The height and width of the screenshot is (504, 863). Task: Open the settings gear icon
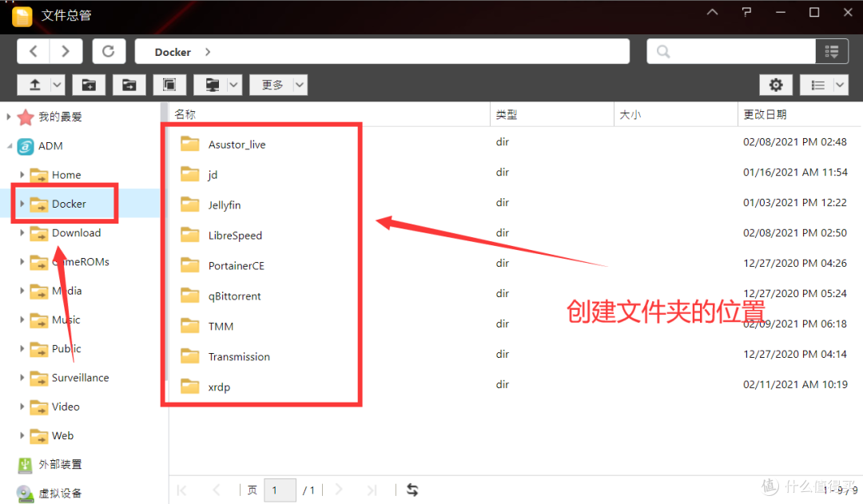[x=776, y=85]
